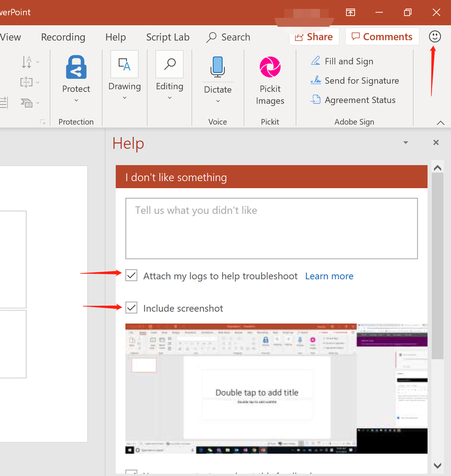Open the Drawing tools icon
The image size is (451, 476).
tap(124, 64)
